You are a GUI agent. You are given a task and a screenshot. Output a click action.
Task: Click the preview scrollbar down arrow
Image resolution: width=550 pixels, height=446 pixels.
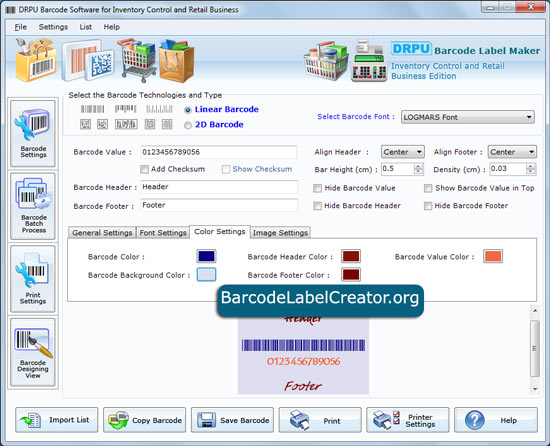[535, 388]
